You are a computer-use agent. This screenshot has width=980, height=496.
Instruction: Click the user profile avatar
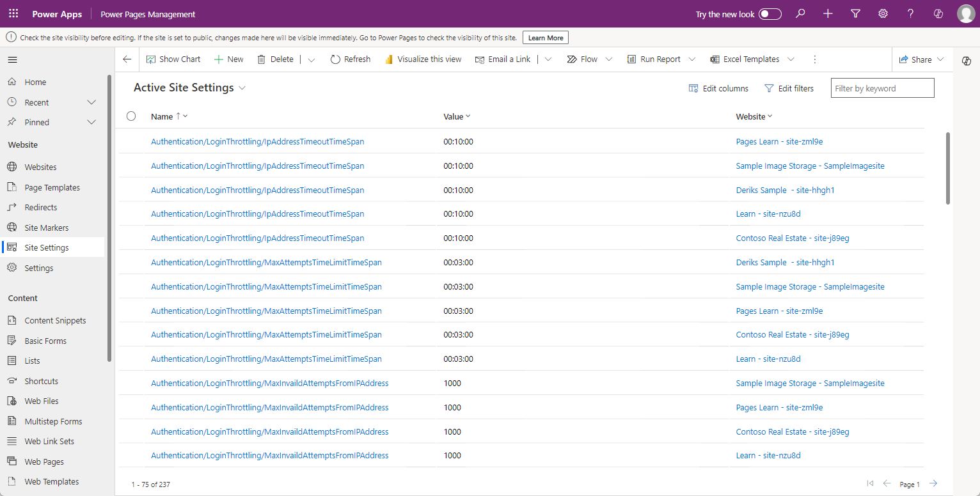point(966,14)
